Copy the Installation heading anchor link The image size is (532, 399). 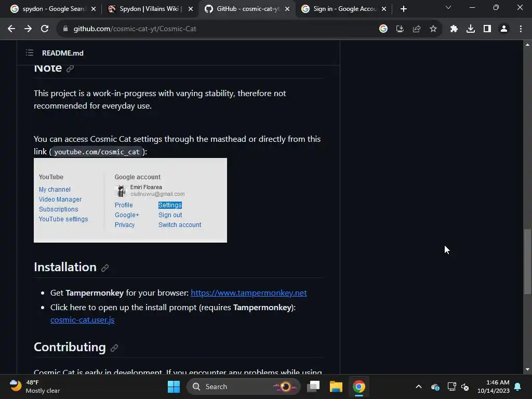(105, 268)
